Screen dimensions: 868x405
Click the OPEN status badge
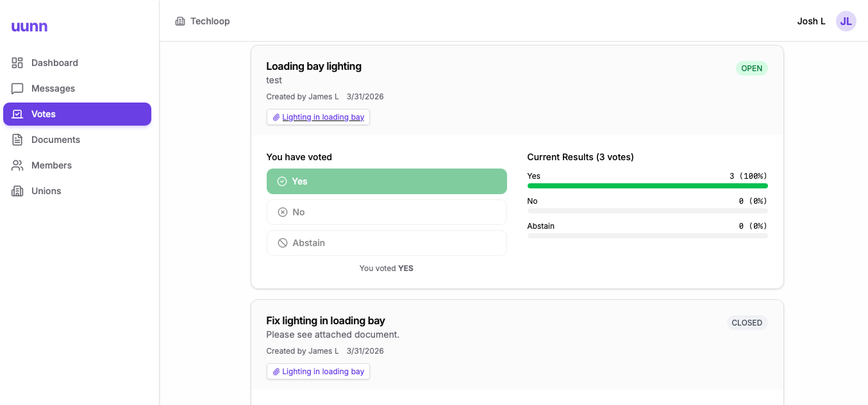tap(752, 69)
